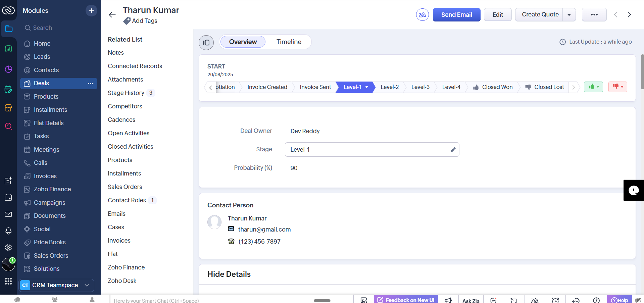Screen dimensions: 644x303
Task: Expand the Create Quote dropdown arrow
Action: pos(569,15)
